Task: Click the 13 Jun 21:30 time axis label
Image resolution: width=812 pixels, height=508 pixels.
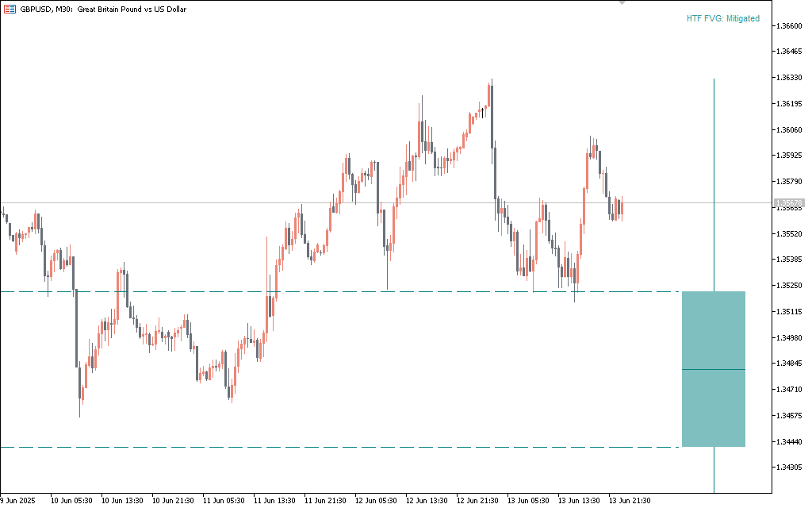Action: pos(630,501)
